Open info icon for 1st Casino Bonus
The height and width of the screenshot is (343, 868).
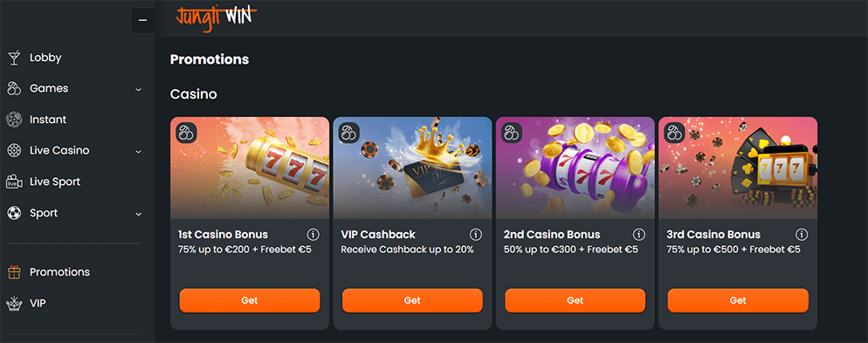pos(313,235)
